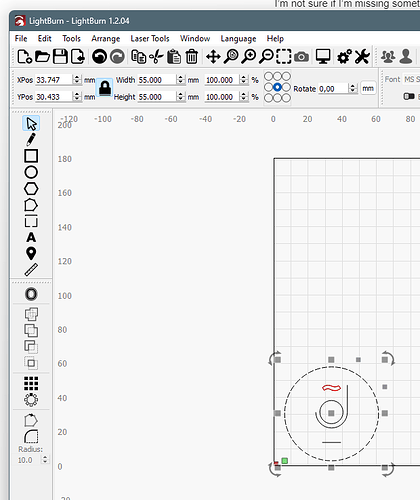Save project with the floppy disk icon

[60, 56]
